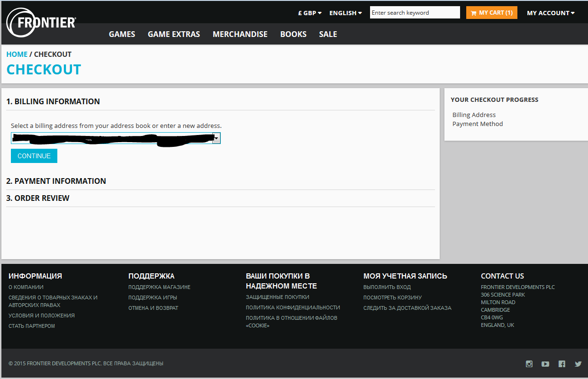
Task: Open the English language dropdown
Action: [345, 13]
